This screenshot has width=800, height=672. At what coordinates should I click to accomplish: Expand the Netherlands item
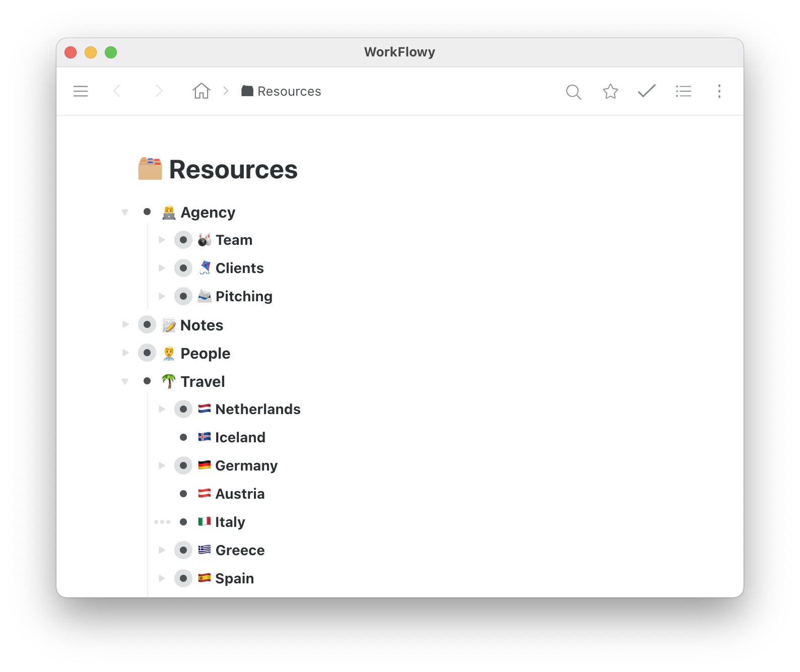[162, 409]
